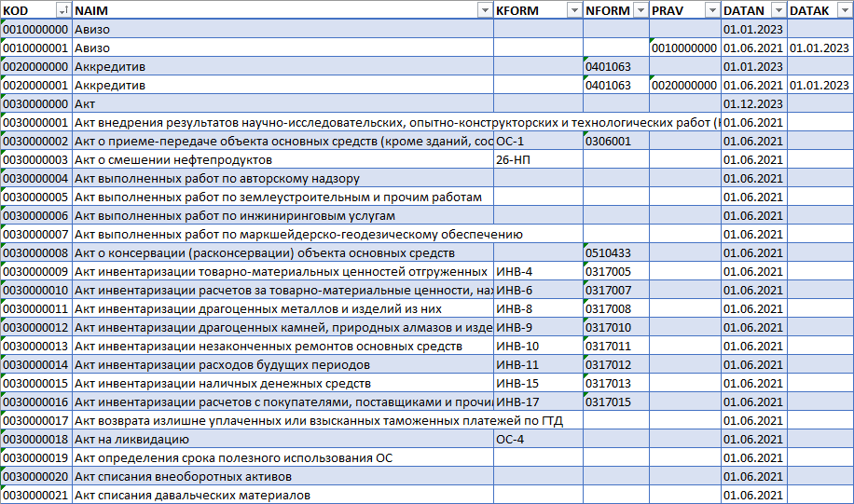Select Акт о смешении нефтепродуктов cell

[282, 160]
